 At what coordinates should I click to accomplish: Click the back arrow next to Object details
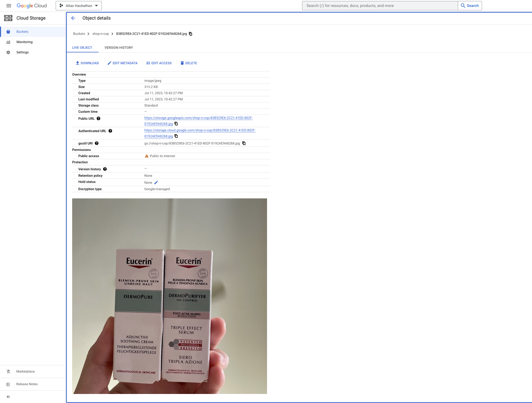point(73,18)
